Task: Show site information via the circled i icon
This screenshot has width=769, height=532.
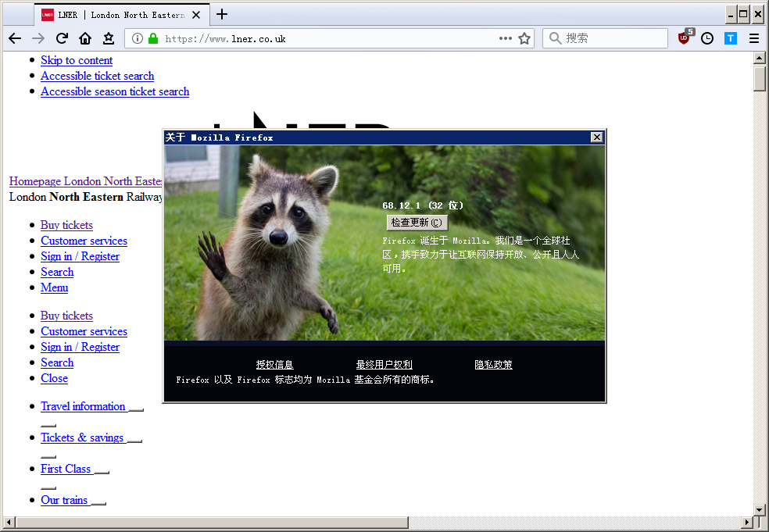Action: tap(138, 38)
